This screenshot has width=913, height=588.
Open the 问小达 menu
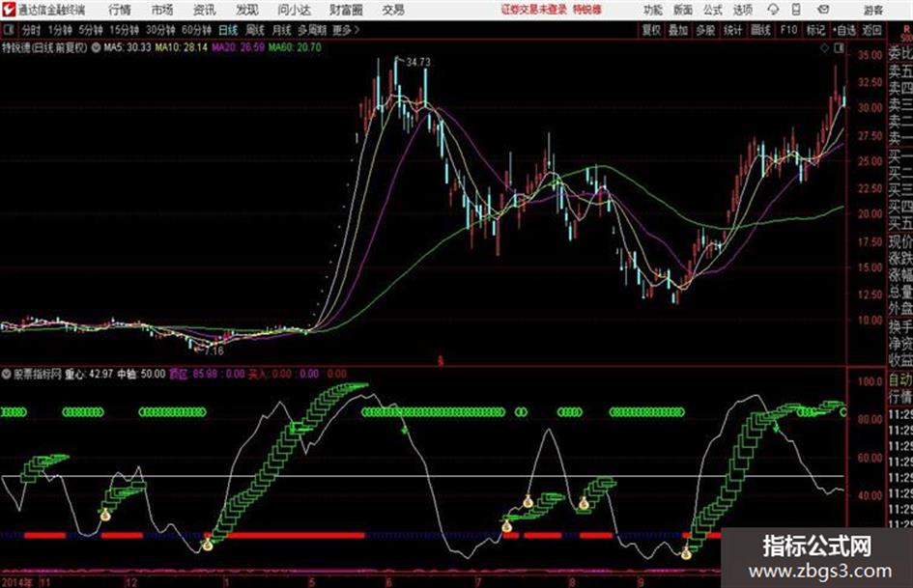(294, 10)
